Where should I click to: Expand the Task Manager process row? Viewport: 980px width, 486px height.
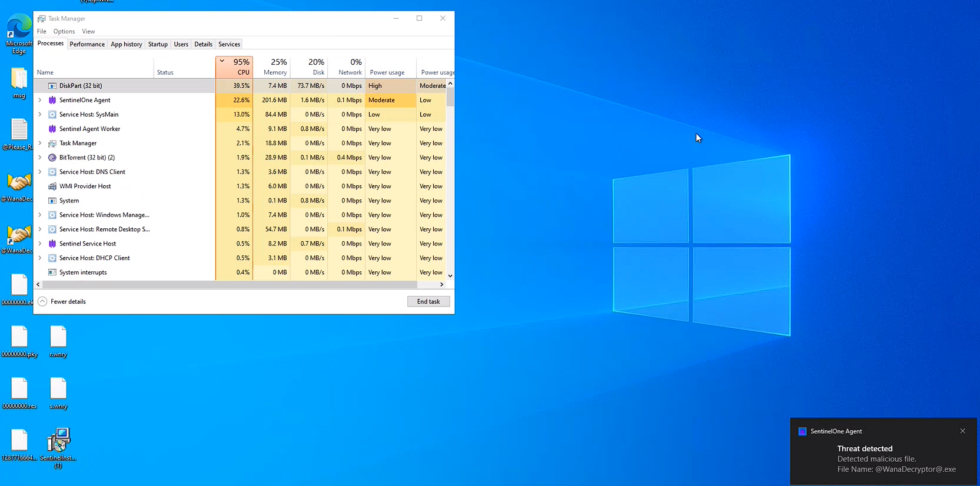coord(40,144)
